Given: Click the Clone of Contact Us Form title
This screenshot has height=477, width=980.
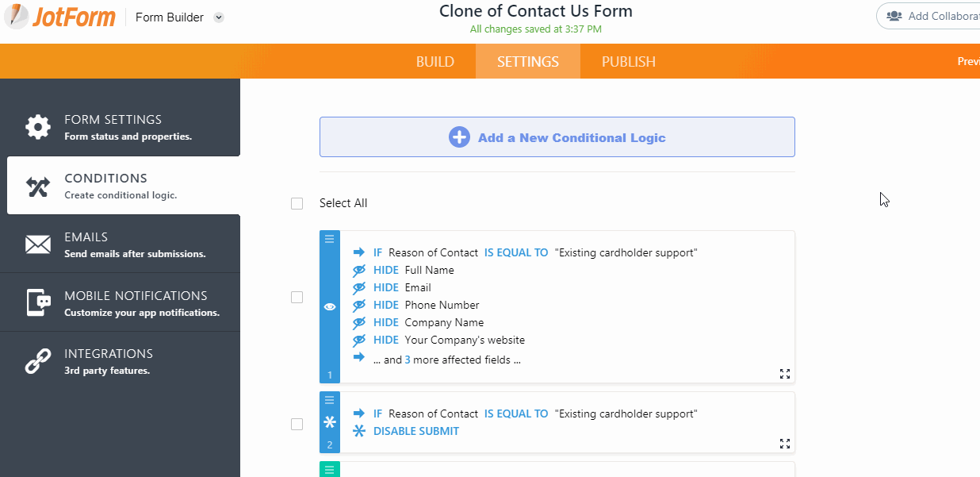Looking at the screenshot, I should 536,11.
